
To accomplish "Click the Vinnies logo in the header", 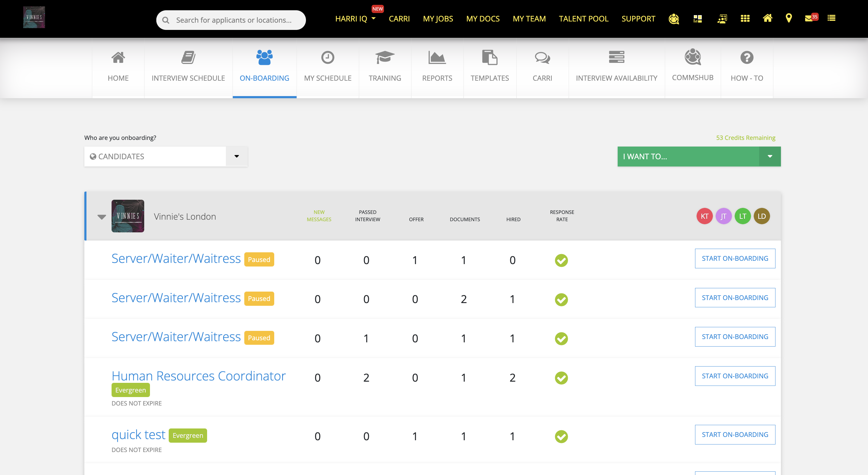I will point(34,17).
